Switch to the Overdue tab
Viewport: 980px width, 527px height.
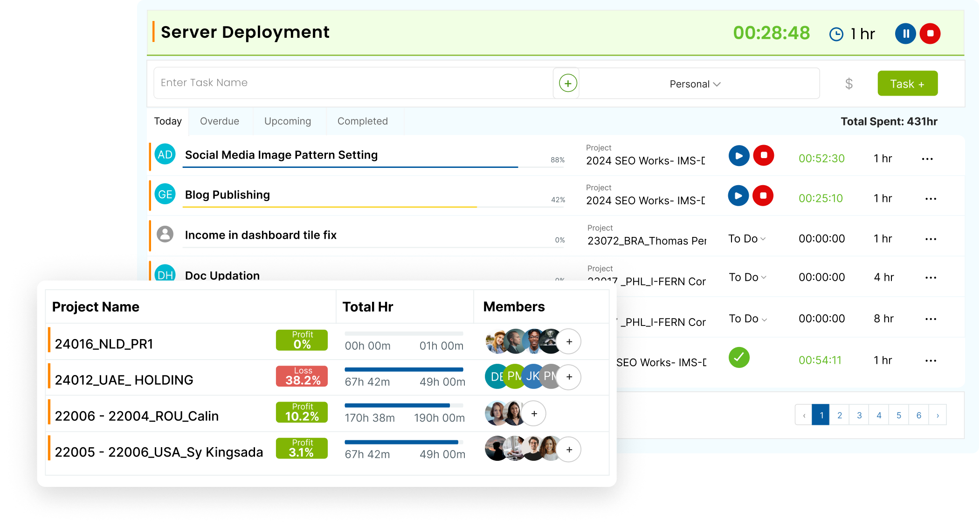220,121
